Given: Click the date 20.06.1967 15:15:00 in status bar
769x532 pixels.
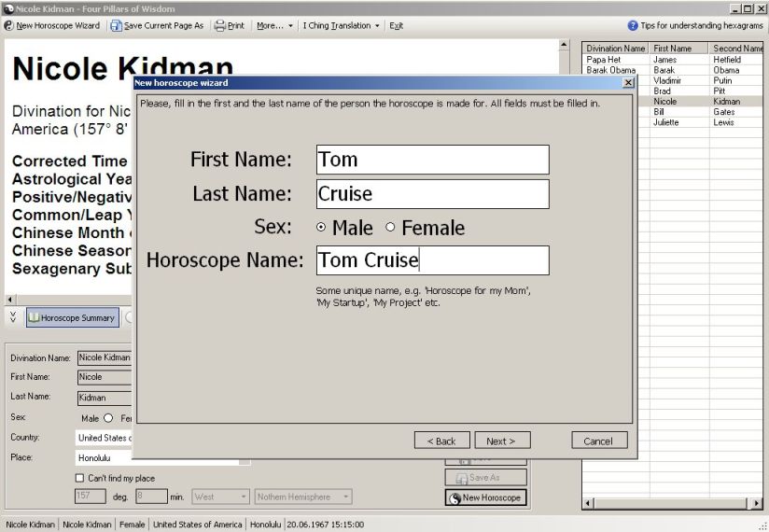Looking at the screenshot, I should coord(325,525).
